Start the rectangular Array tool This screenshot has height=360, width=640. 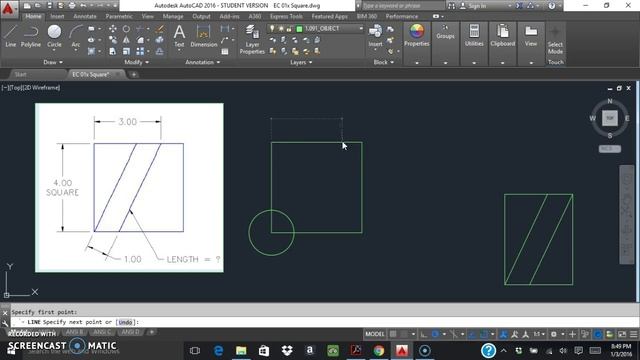pos(140,51)
